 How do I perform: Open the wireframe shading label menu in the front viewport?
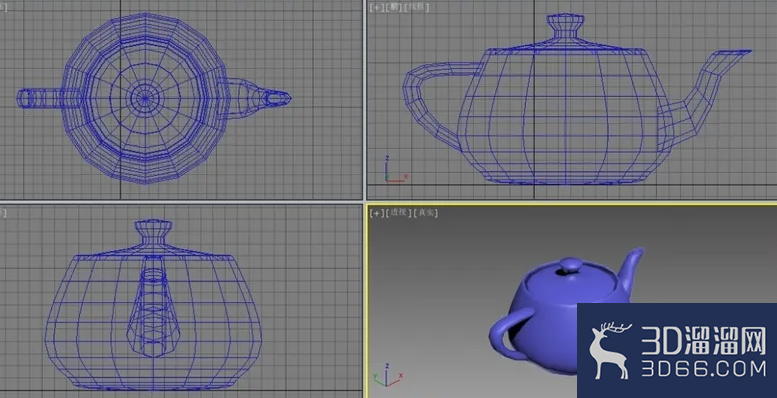click(417, 7)
